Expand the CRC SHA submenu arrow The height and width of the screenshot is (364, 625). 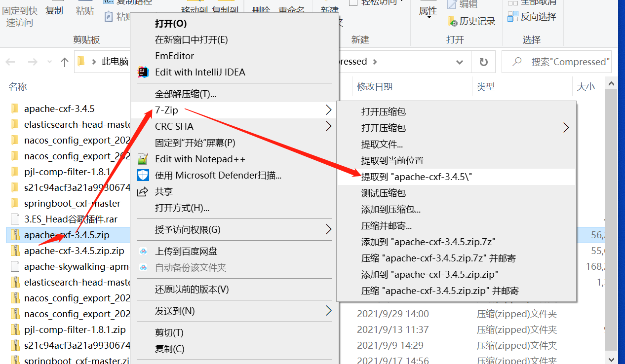click(x=329, y=126)
